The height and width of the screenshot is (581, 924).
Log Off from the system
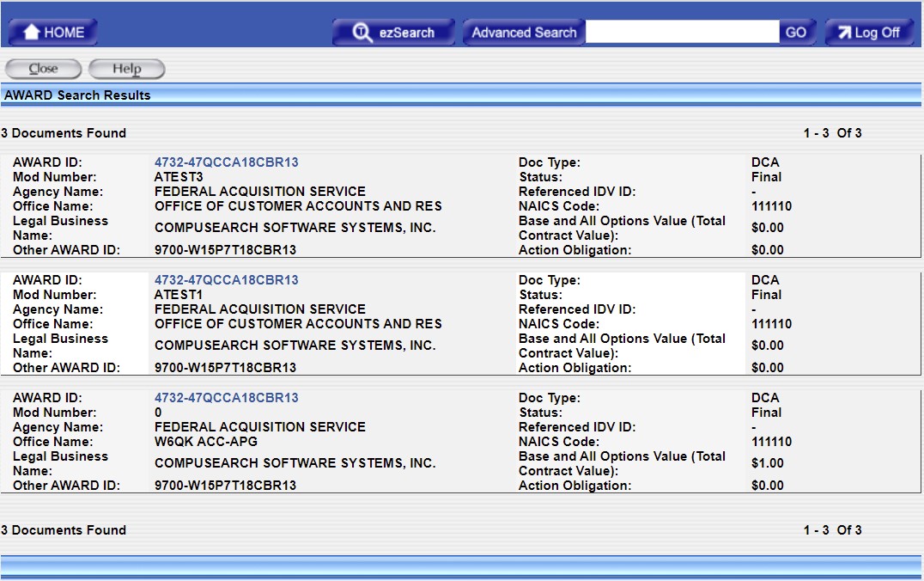(x=868, y=33)
